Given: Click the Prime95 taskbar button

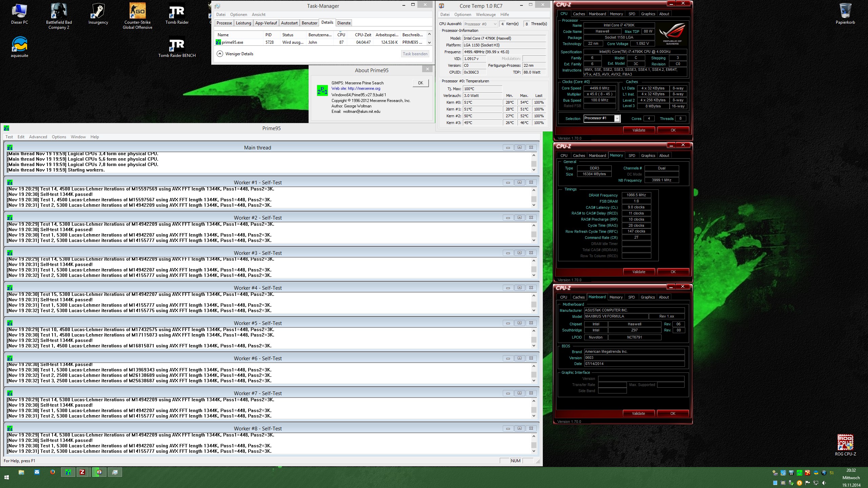Looking at the screenshot, I should 68,472.
